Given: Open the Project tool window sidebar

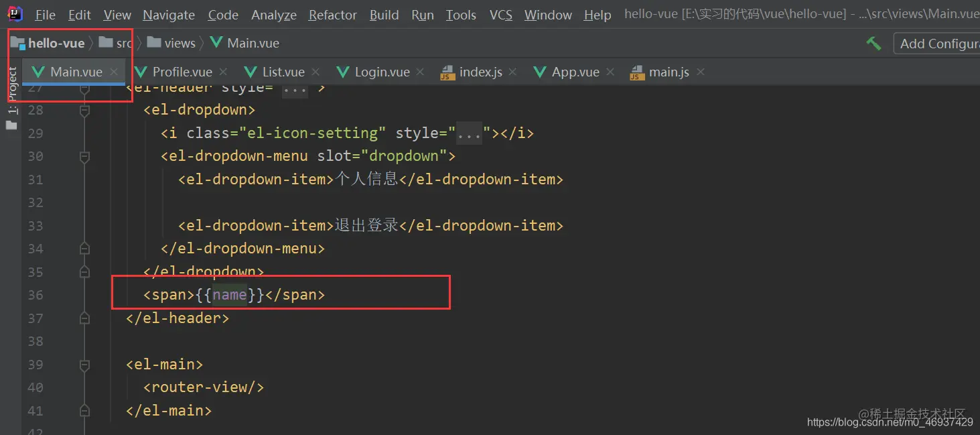Looking at the screenshot, I should click(x=11, y=99).
